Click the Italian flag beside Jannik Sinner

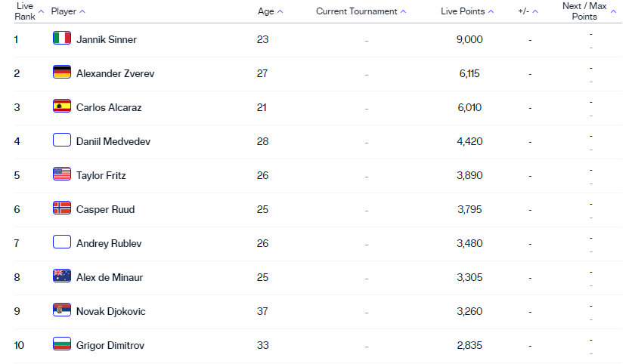62,39
